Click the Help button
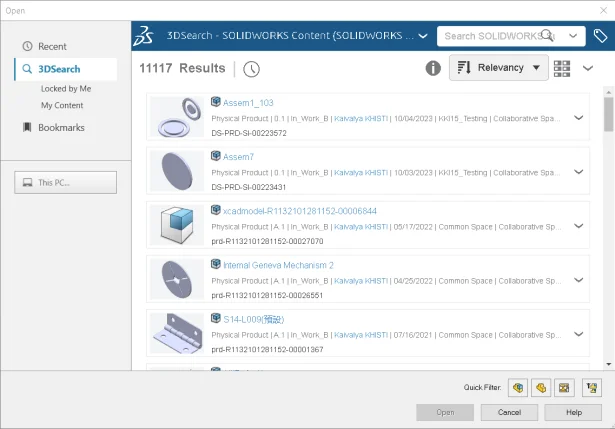The height and width of the screenshot is (429, 615). pyautogui.click(x=573, y=413)
